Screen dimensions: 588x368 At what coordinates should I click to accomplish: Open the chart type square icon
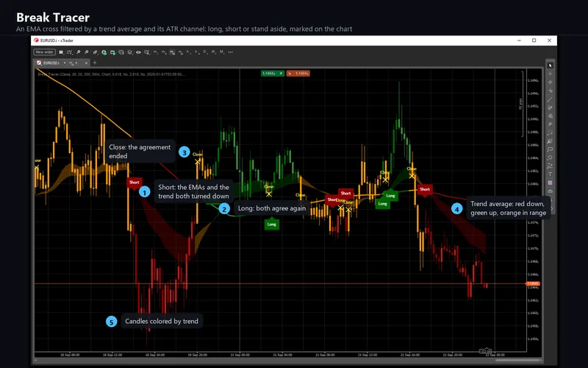point(61,52)
